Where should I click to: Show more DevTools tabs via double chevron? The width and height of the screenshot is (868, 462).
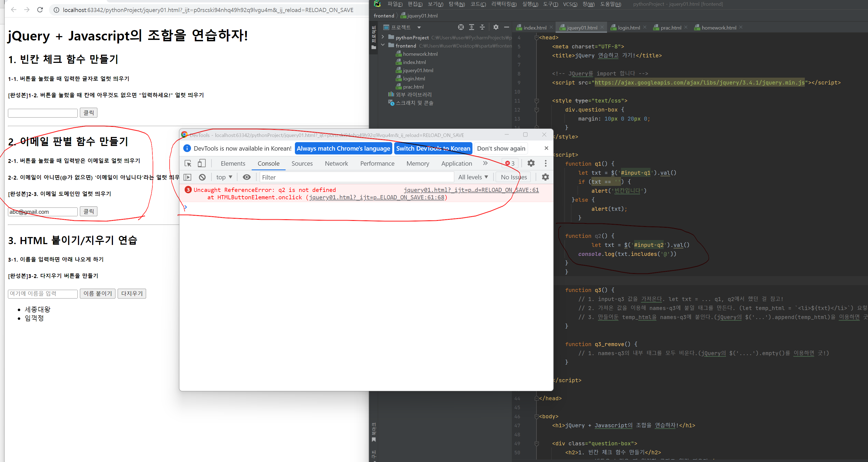[485, 163]
